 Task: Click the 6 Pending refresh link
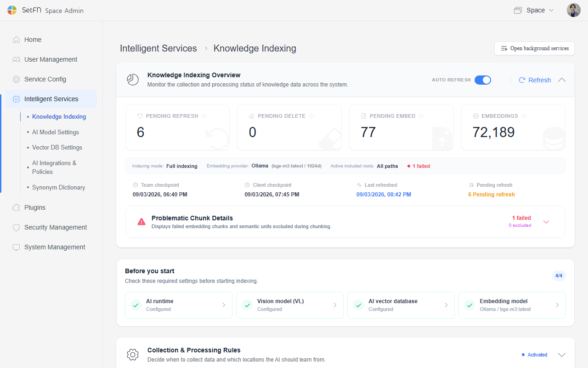(x=492, y=195)
